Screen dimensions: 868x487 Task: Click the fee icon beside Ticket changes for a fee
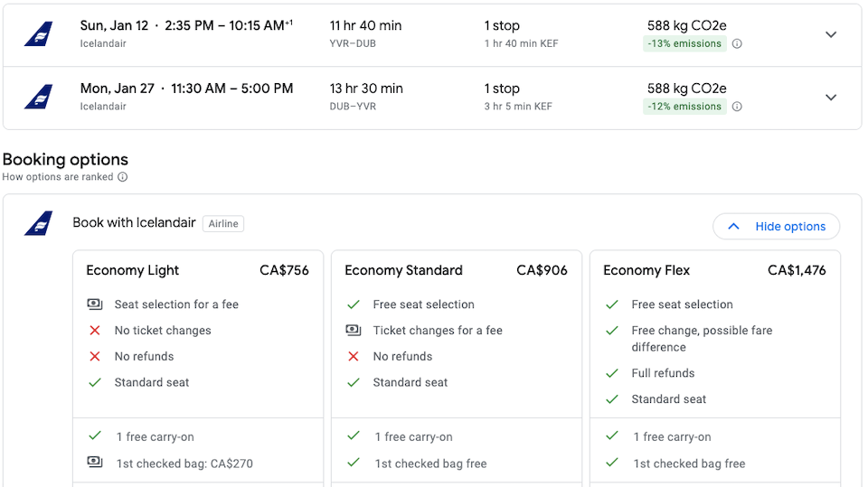tap(354, 331)
